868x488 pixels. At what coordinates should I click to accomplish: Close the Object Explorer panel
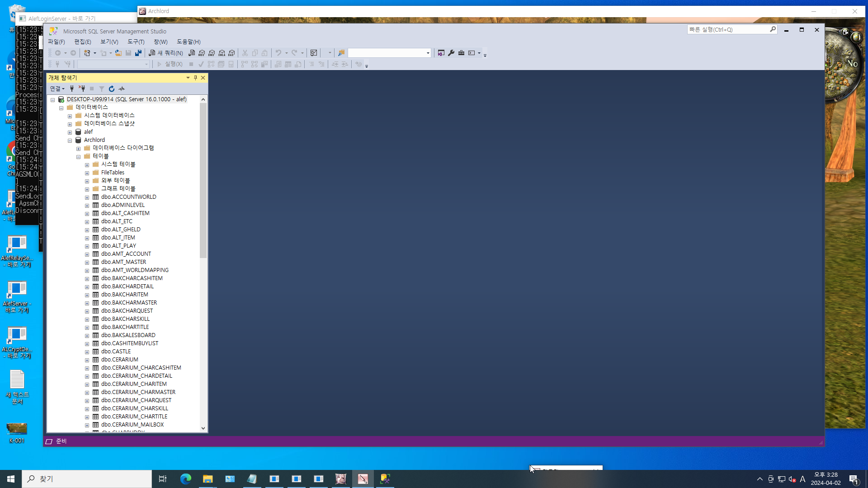203,78
